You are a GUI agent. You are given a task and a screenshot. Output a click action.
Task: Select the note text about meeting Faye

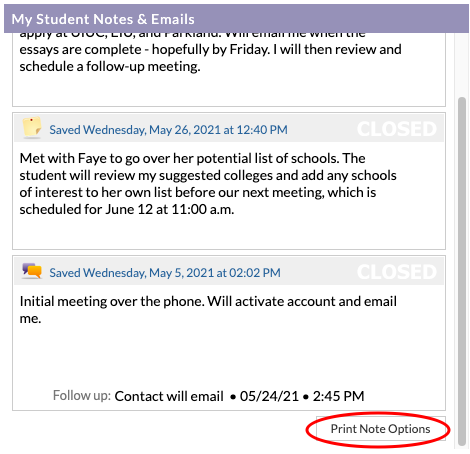coord(208,184)
